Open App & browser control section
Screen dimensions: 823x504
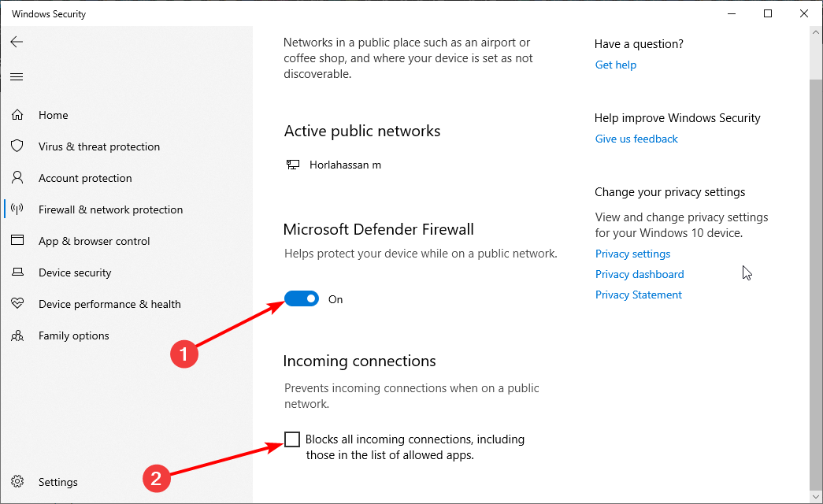click(x=94, y=241)
